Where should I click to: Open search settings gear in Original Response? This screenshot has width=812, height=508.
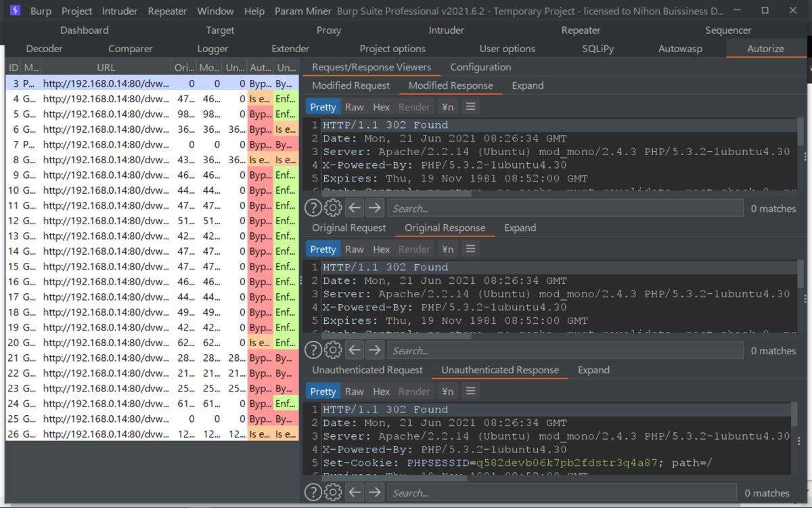click(333, 350)
